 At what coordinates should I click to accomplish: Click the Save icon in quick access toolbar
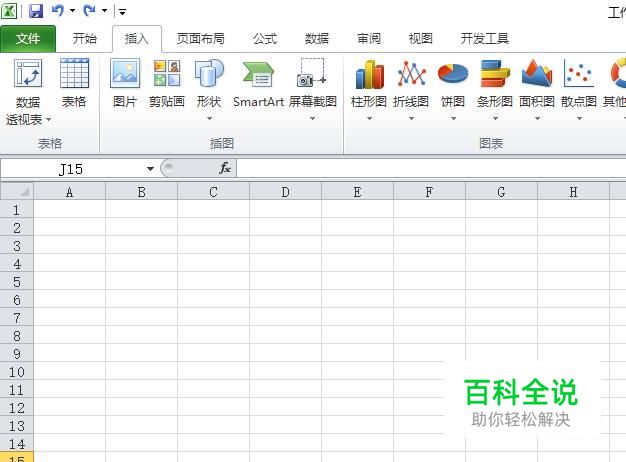coord(36,11)
